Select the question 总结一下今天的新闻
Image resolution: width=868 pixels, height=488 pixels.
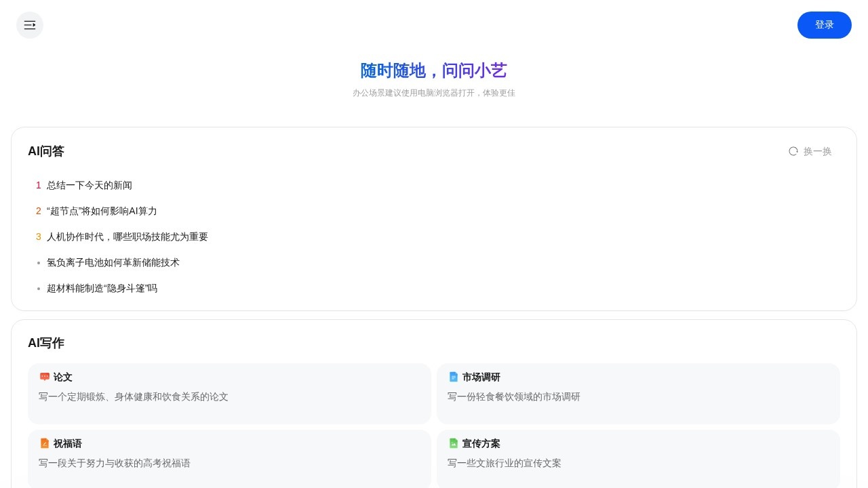90,185
